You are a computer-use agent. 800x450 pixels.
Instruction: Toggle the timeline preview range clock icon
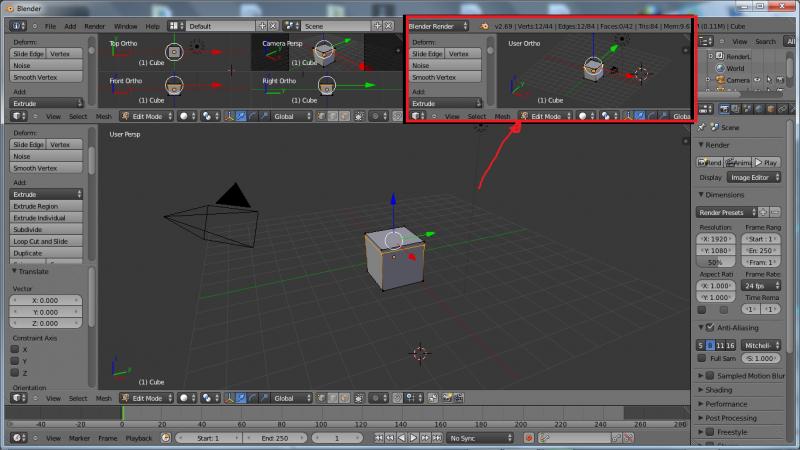point(166,438)
